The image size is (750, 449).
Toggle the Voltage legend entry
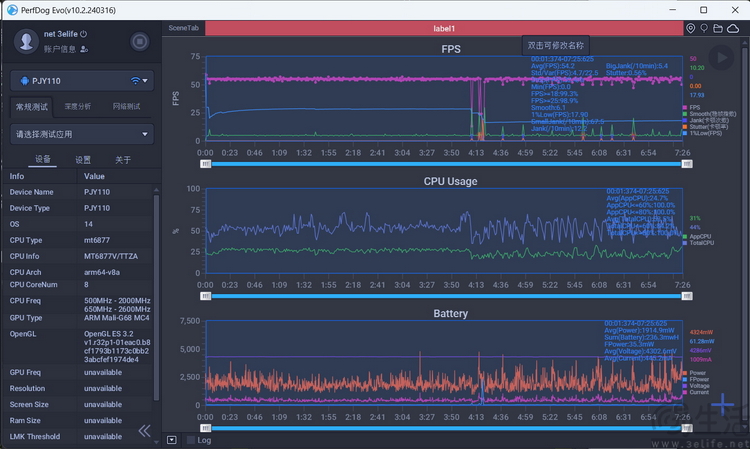tap(696, 385)
